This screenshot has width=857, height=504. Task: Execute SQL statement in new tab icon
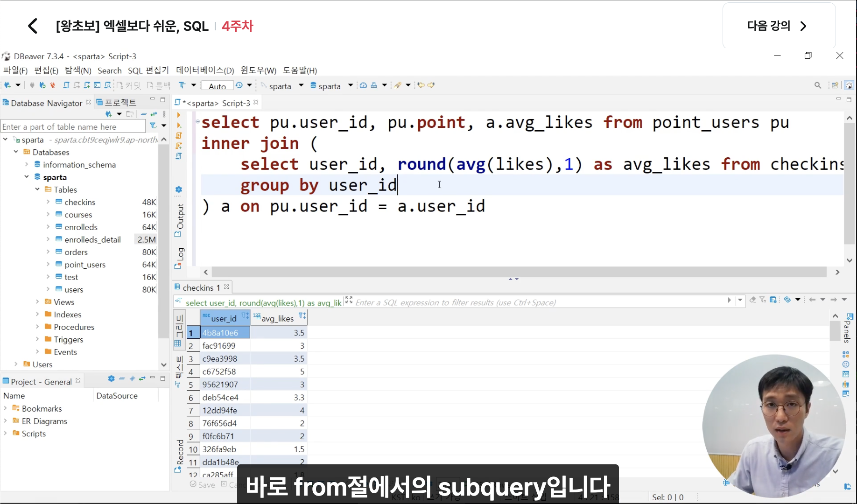point(178,125)
